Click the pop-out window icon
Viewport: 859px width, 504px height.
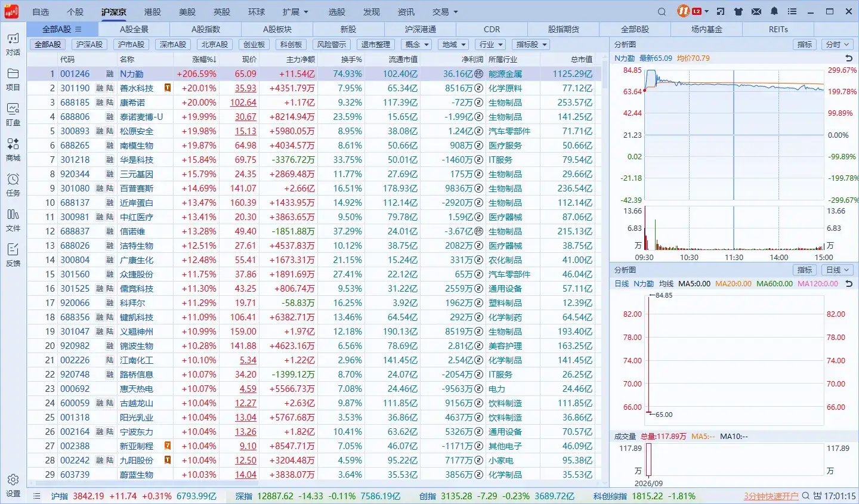click(x=721, y=11)
